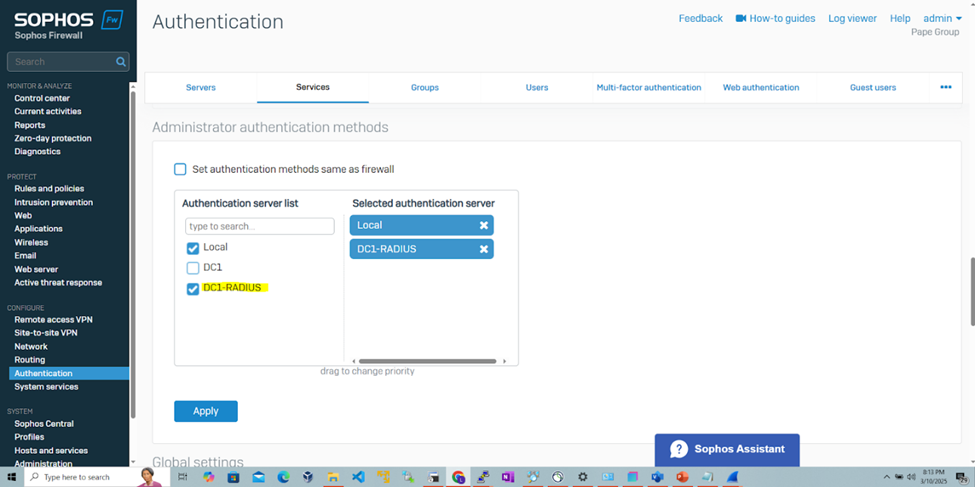This screenshot has height=487, width=975.
Task: Remove DC1-RADIUS from selected authentication servers
Action: [x=484, y=249]
